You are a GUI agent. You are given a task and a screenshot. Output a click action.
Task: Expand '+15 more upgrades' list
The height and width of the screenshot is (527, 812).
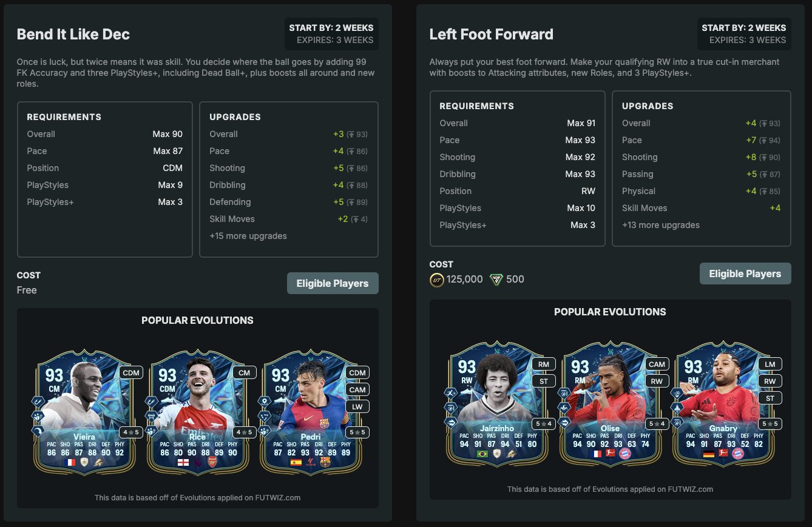coord(248,236)
